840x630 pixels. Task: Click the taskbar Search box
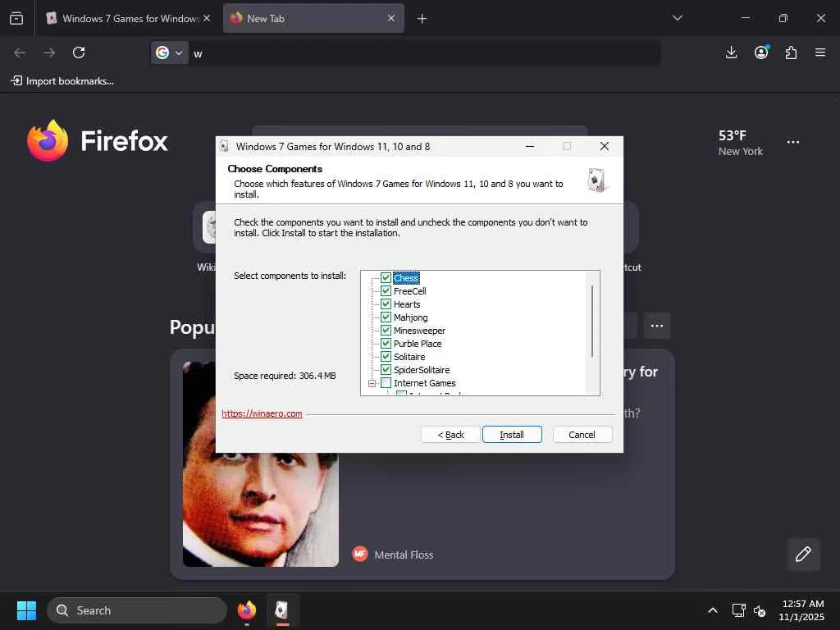[x=137, y=610]
